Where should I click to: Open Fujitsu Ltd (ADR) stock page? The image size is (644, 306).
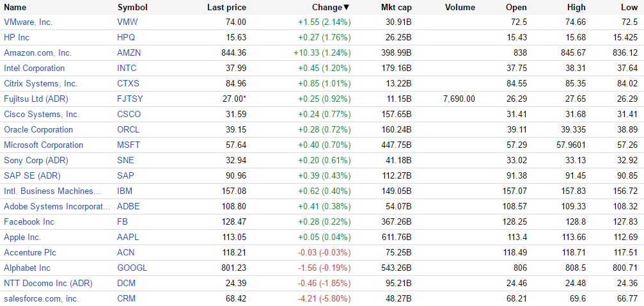tap(36, 99)
